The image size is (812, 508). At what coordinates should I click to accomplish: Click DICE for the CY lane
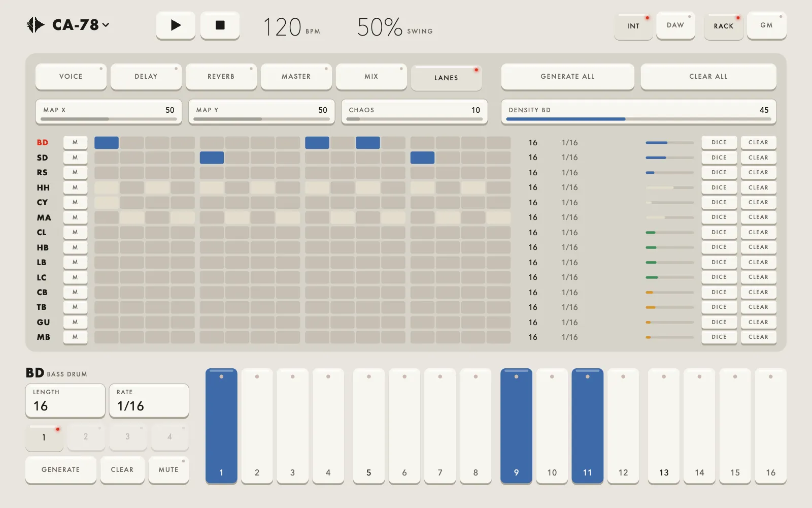tap(719, 202)
